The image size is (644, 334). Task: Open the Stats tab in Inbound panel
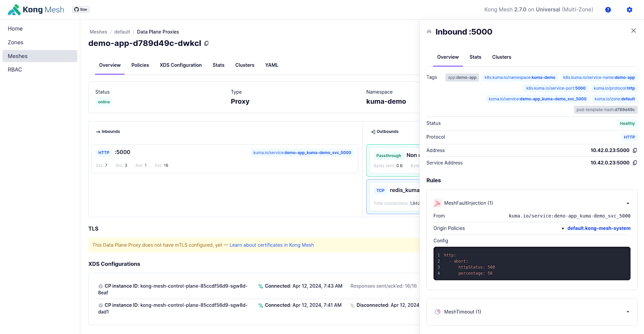click(475, 57)
